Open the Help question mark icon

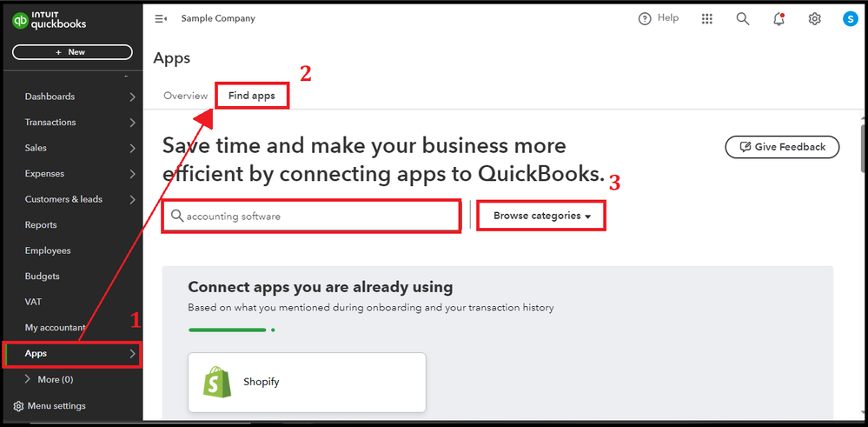coord(645,18)
